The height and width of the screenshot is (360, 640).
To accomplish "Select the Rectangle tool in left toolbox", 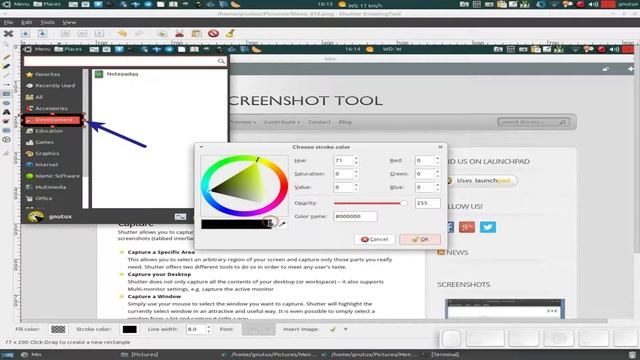I will 7,94.
